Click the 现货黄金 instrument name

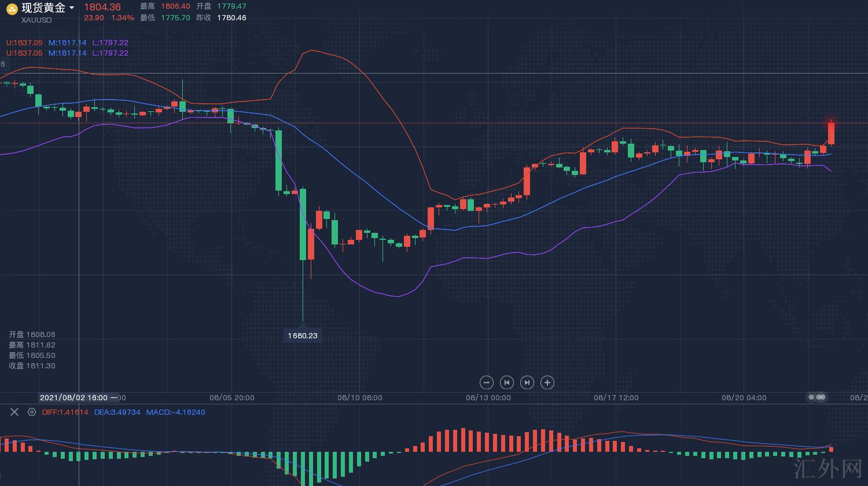[43, 8]
